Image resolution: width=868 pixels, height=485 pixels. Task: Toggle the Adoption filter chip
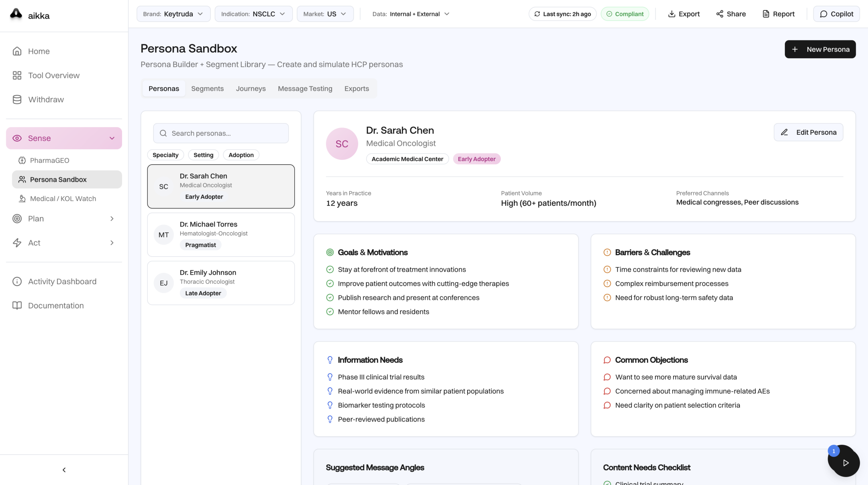point(241,155)
